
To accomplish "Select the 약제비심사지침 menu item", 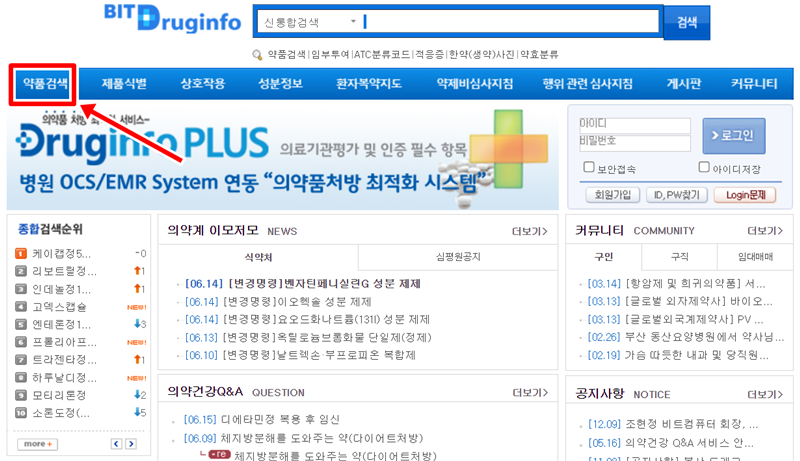I will (474, 84).
